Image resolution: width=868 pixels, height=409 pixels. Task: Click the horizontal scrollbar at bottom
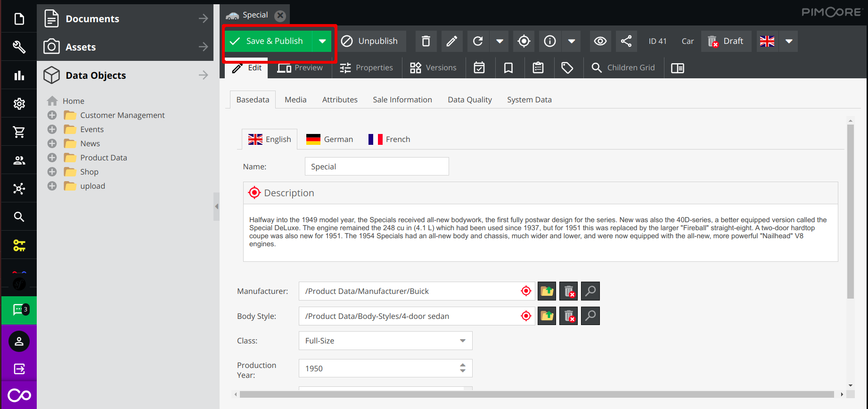(537, 394)
